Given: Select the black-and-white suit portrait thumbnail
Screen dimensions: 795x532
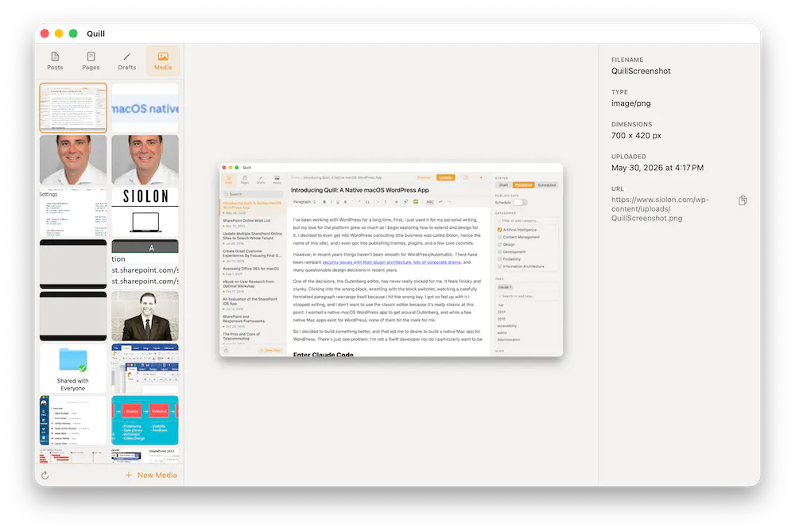Looking at the screenshot, I should (x=145, y=316).
